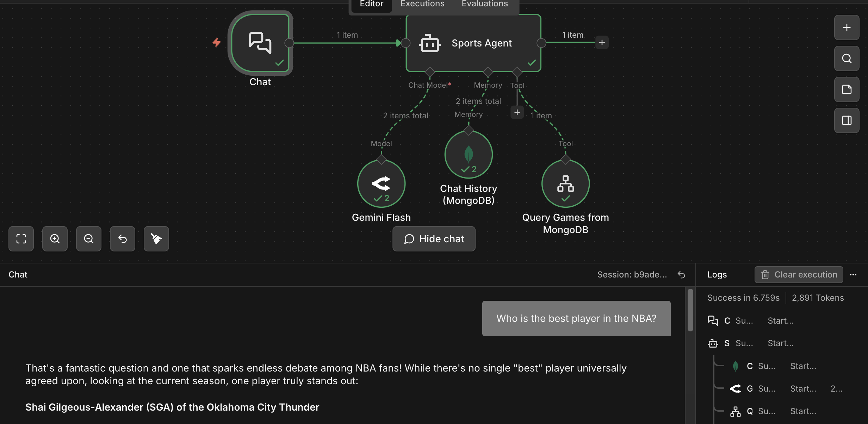Hide the chat panel
This screenshot has height=424, width=868.
click(434, 239)
